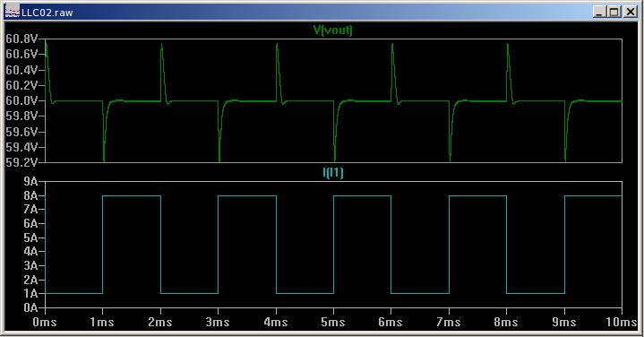Click the 9A current axis label

tap(30, 181)
